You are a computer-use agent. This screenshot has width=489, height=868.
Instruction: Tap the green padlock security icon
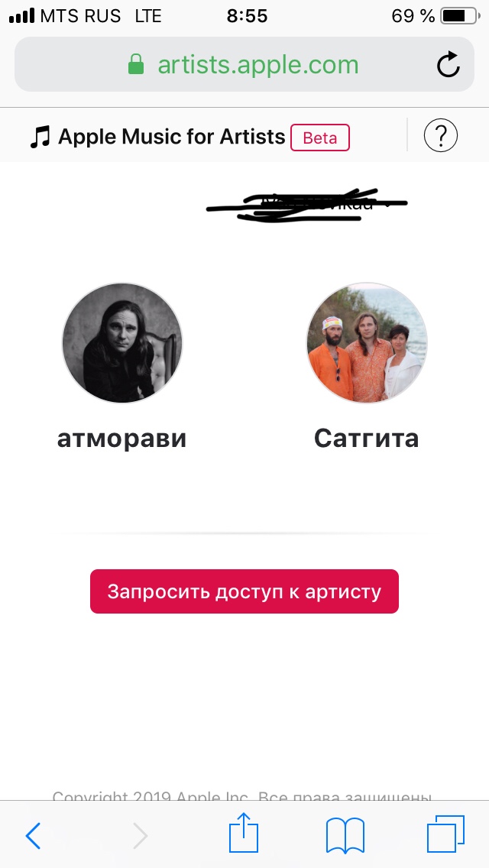(136, 64)
